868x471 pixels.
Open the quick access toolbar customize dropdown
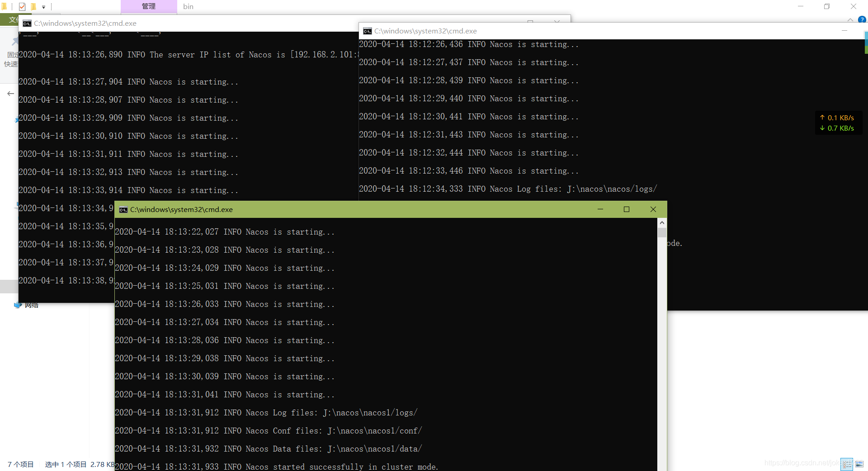coord(43,7)
